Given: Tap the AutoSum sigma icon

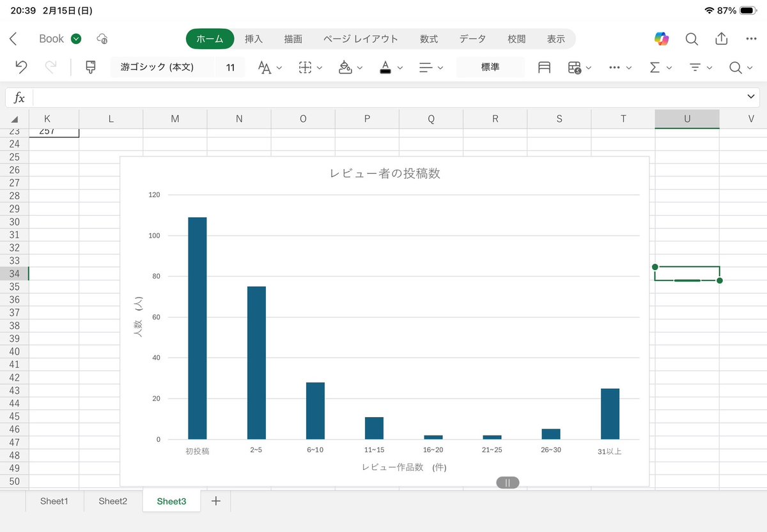Looking at the screenshot, I should click(x=655, y=67).
